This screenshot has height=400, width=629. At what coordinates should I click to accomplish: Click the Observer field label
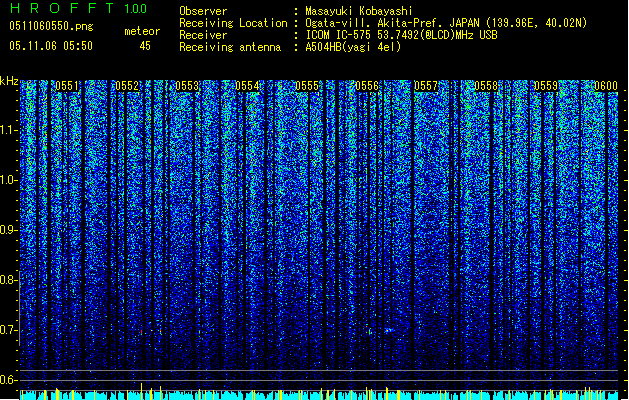tap(203, 11)
